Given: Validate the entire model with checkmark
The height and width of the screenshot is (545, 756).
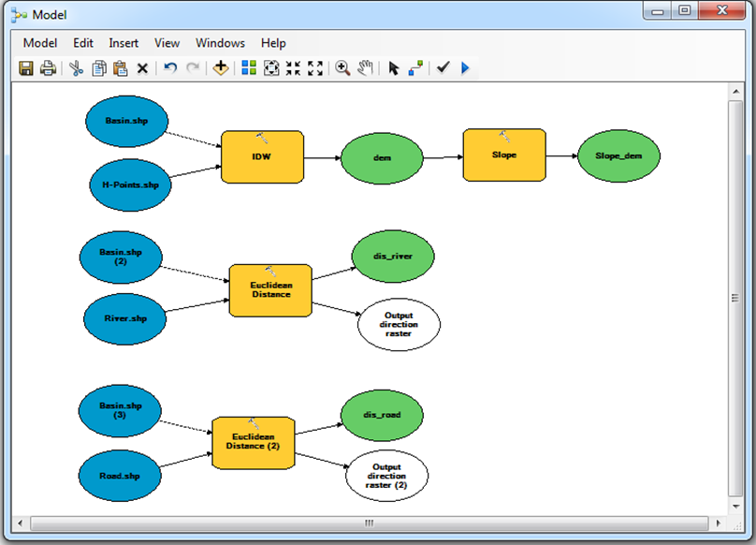Looking at the screenshot, I should (x=443, y=67).
